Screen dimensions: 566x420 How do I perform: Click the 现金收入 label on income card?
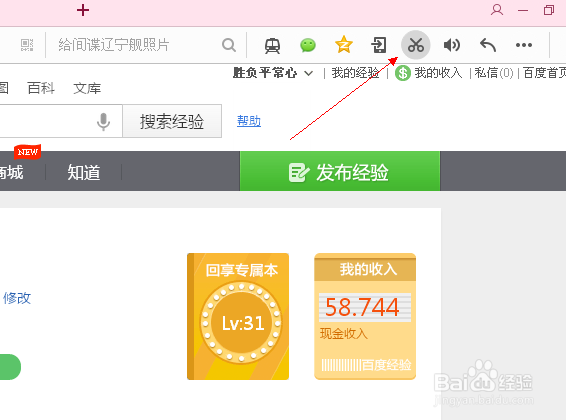point(344,333)
